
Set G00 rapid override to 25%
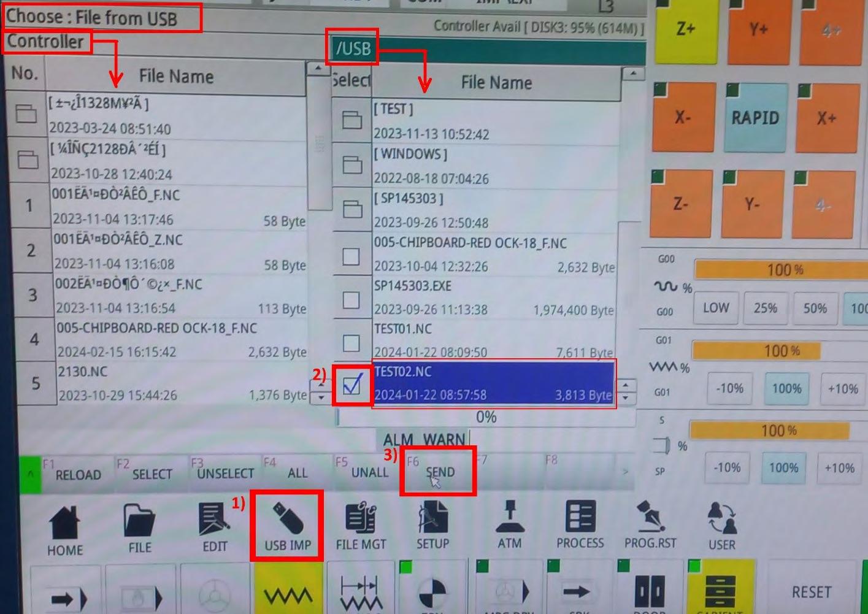point(766,308)
